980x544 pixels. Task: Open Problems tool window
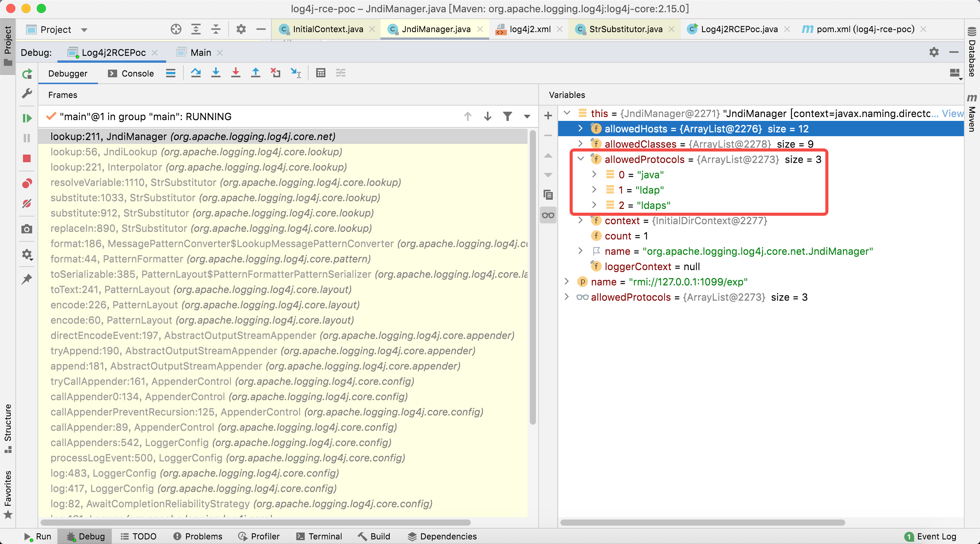[198, 536]
